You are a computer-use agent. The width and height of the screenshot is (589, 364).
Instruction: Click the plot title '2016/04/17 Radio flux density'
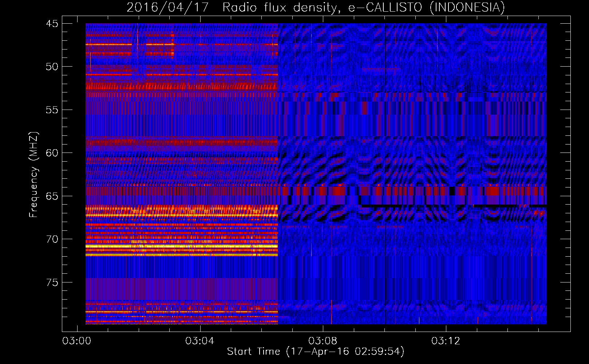(x=233, y=8)
